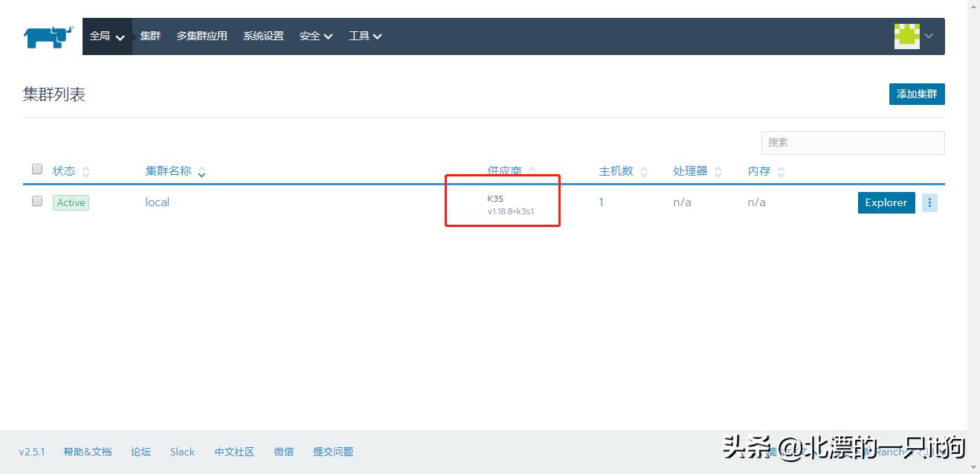The height and width of the screenshot is (474, 980).
Task: Focus the 搜索 search field
Action: tap(853, 142)
